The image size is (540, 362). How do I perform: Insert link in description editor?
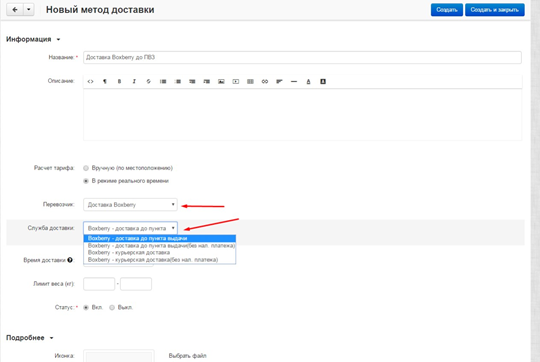(x=264, y=82)
